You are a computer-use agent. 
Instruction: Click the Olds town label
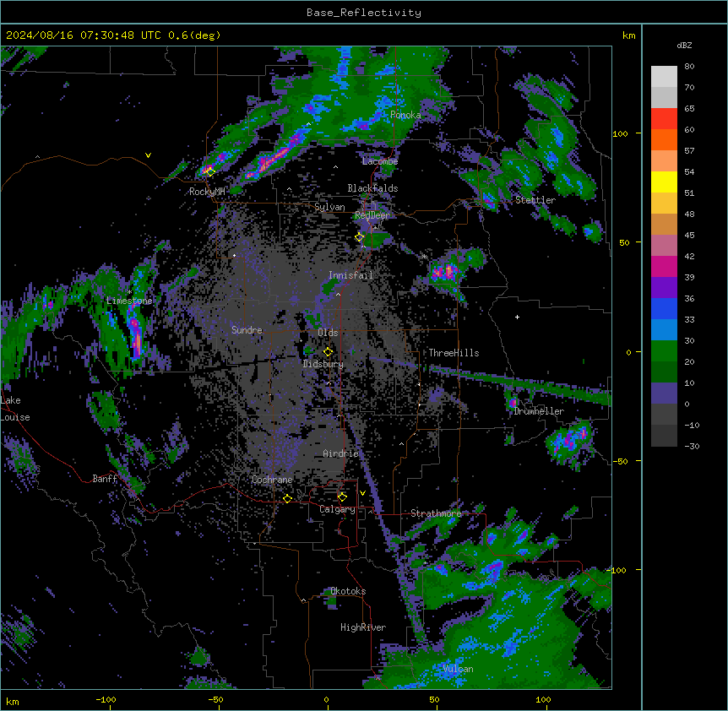click(x=328, y=333)
